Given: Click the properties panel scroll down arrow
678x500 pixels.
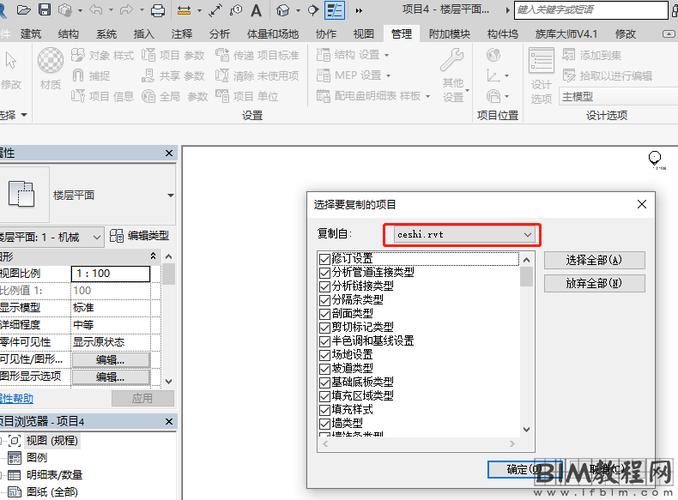Looking at the screenshot, I should point(169,381).
